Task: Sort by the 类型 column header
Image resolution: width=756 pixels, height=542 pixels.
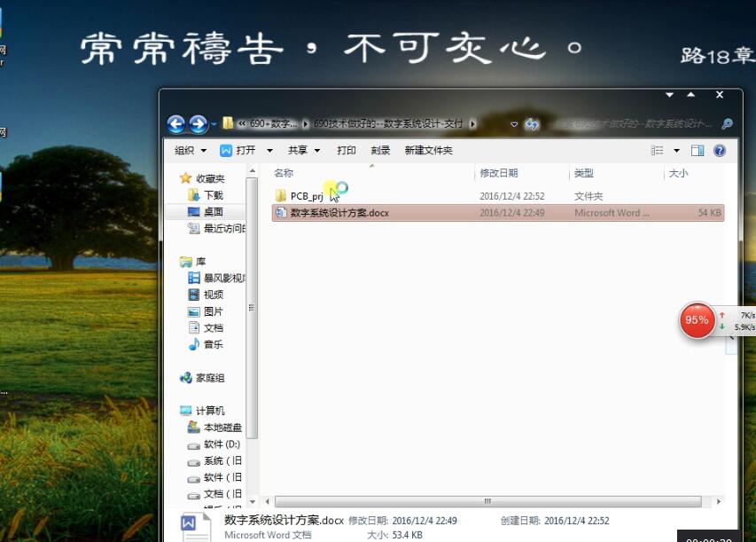Action: coord(584,173)
